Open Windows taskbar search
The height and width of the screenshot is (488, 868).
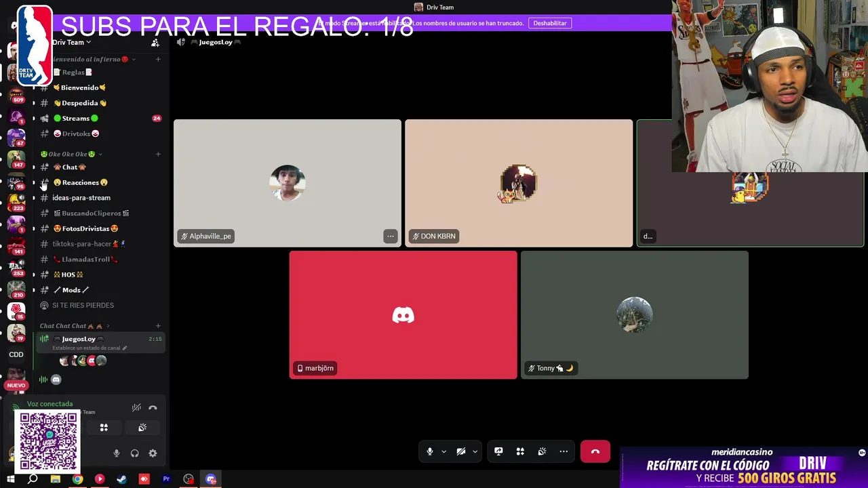tap(33, 479)
